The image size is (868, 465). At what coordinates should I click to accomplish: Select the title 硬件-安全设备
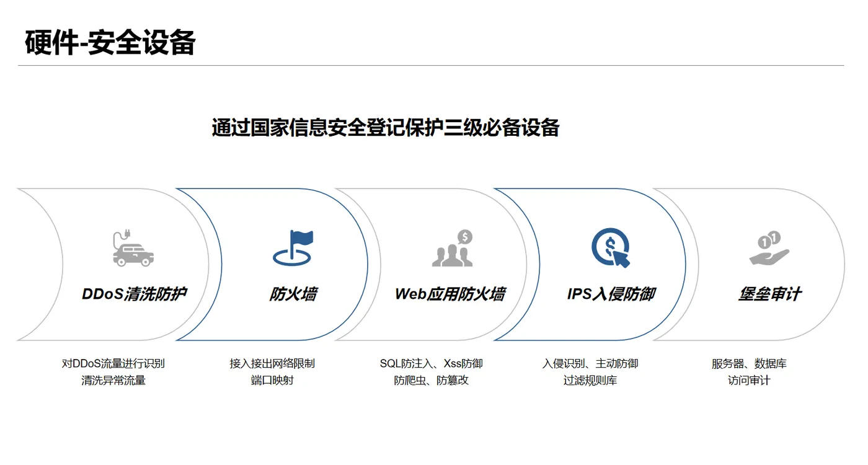coord(110,42)
